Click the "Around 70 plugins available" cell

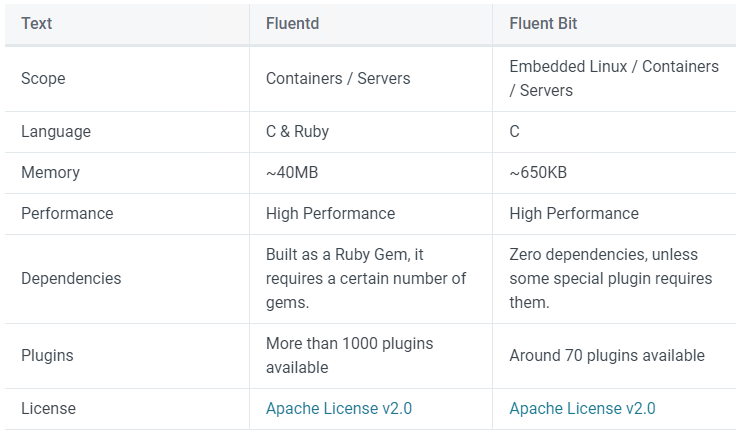point(606,355)
